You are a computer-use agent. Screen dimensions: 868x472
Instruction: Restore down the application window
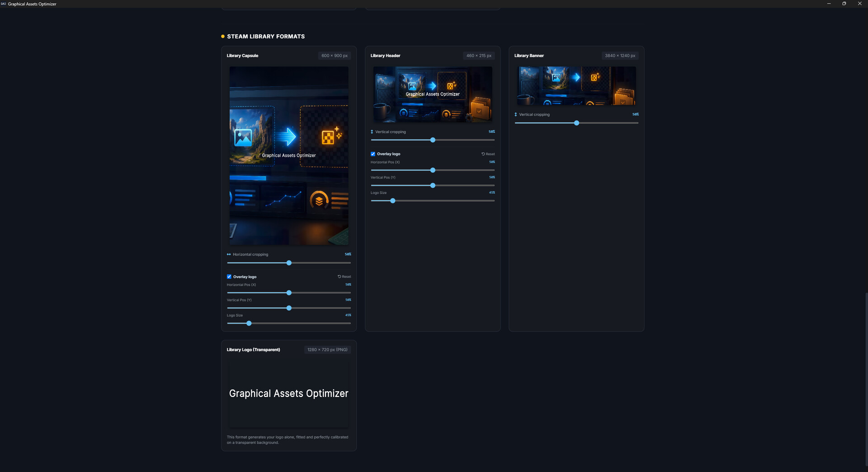(844, 4)
